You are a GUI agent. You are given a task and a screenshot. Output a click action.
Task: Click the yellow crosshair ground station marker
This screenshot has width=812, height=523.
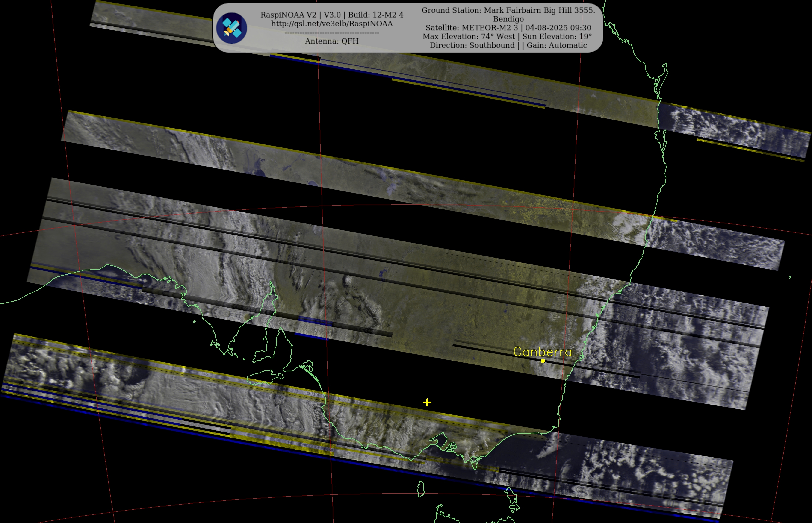coord(427,403)
